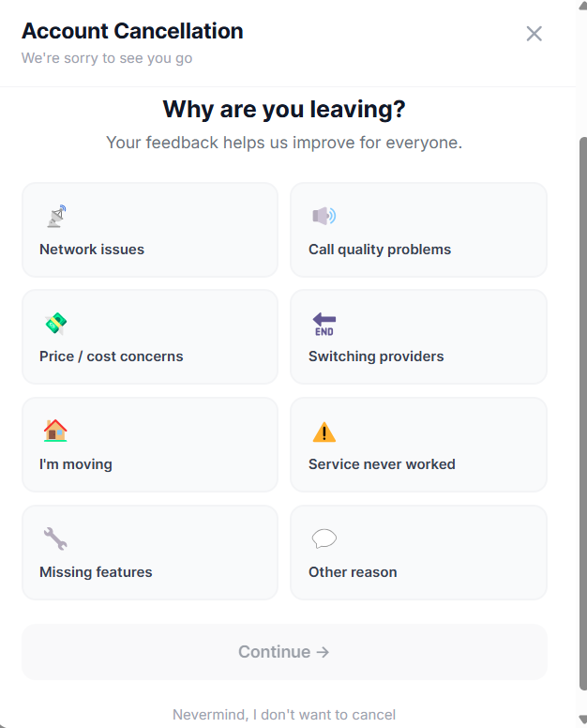
Task: Click the wrench Missing features icon
Action: 55,538
